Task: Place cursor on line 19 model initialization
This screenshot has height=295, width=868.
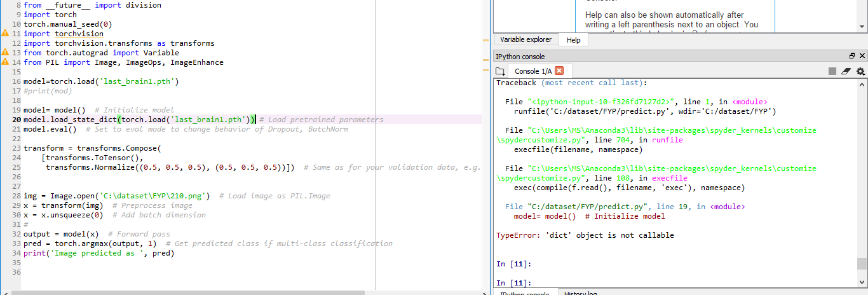Action: pyautogui.click(x=95, y=110)
